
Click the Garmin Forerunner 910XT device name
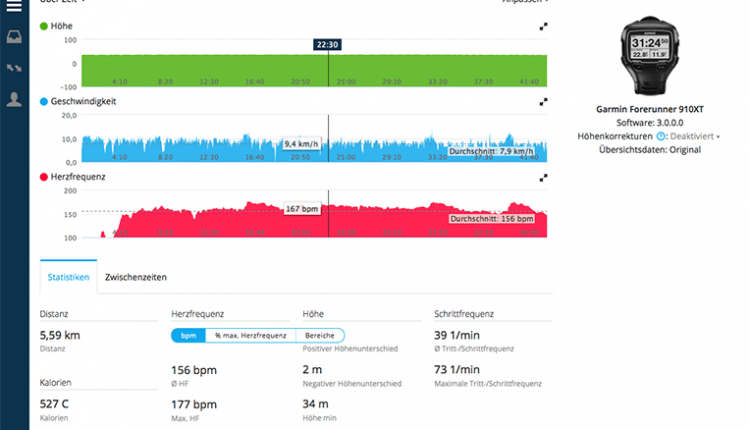click(x=650, y=109)
